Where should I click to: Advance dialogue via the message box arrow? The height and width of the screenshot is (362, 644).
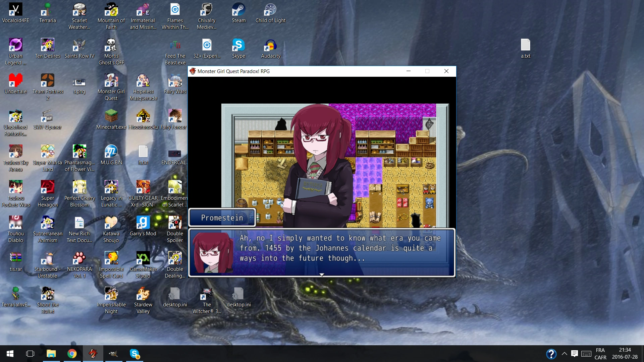point(322,275)
